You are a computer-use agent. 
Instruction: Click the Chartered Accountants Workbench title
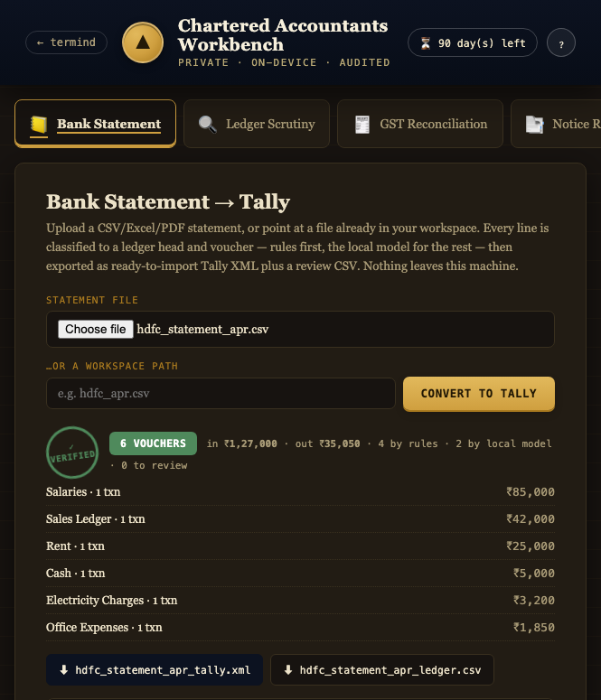coord(282,35)
